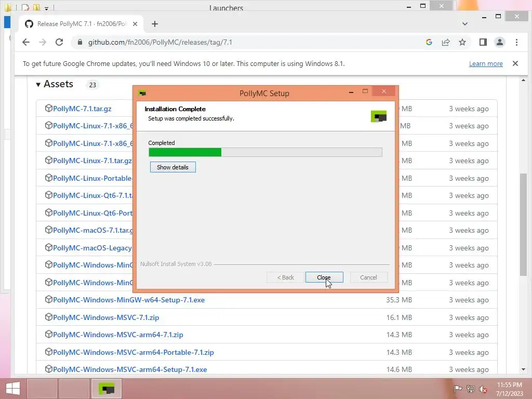This screenshot has height=399, width=532.
Task: Click muted volume tray icon
Action: pos(483,389)
